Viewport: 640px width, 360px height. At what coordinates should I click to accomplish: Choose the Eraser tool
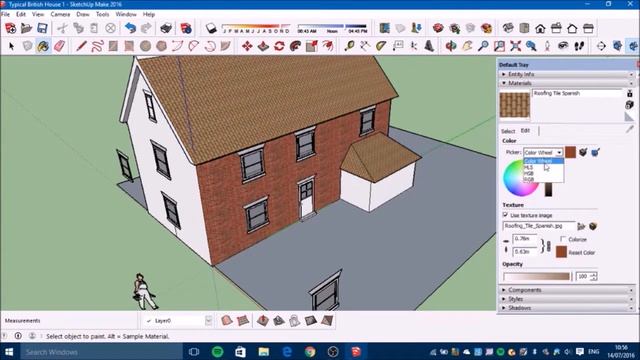pos(59,46)
